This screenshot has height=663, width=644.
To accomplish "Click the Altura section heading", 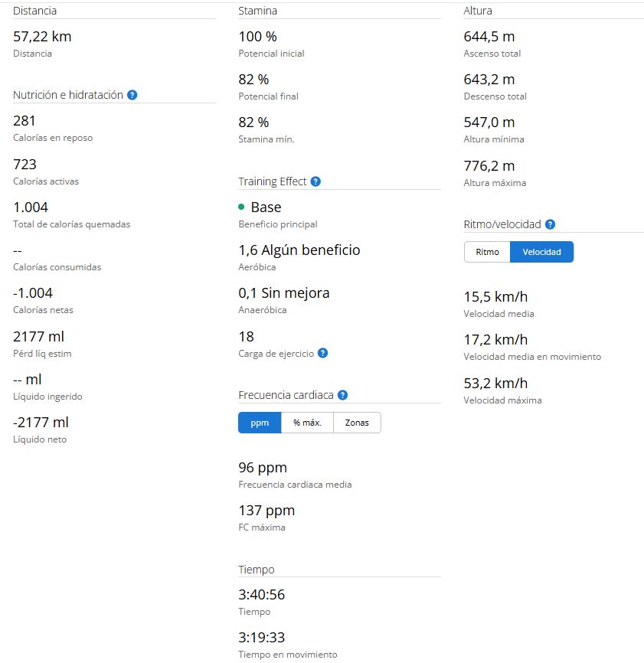I will pyautogui.click(x=478, y=11).
